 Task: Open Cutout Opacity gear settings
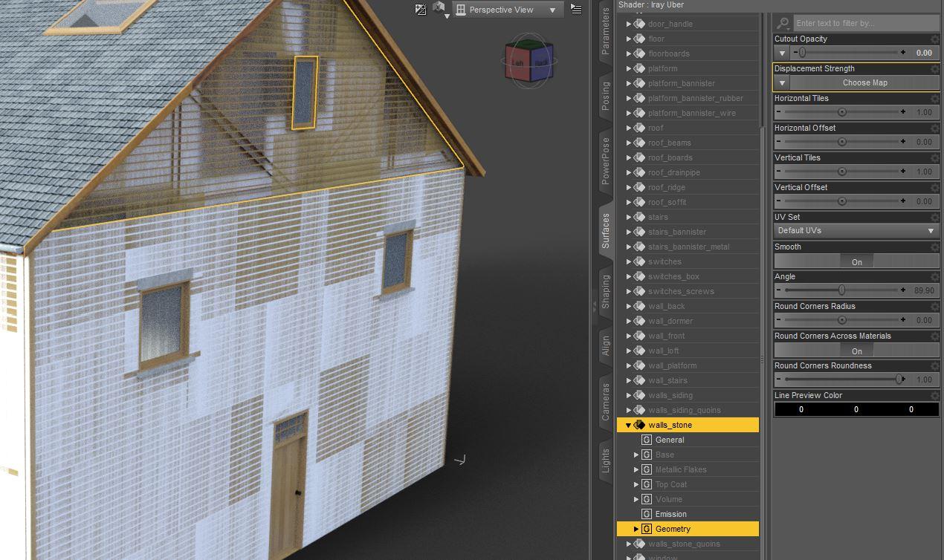[935, 39]
